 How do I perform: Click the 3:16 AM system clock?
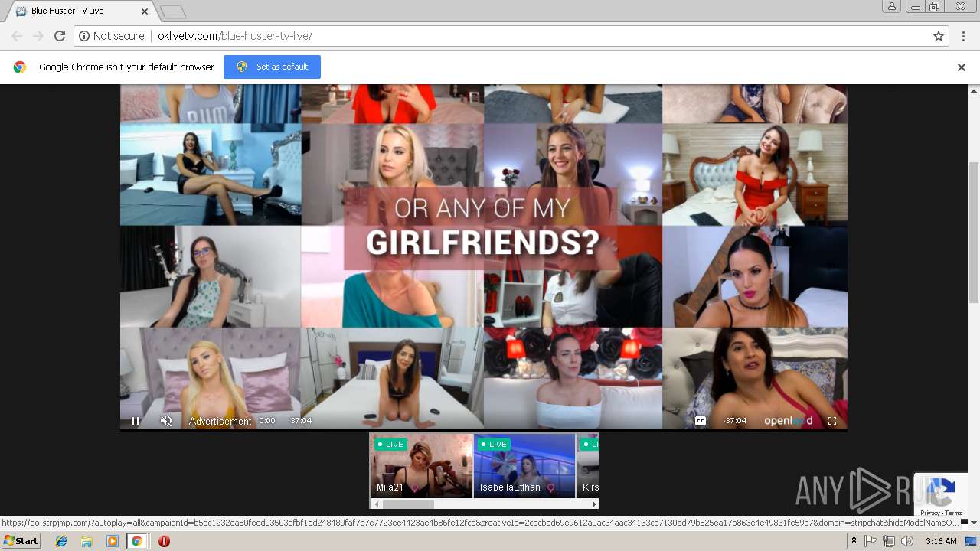point(940,541)
